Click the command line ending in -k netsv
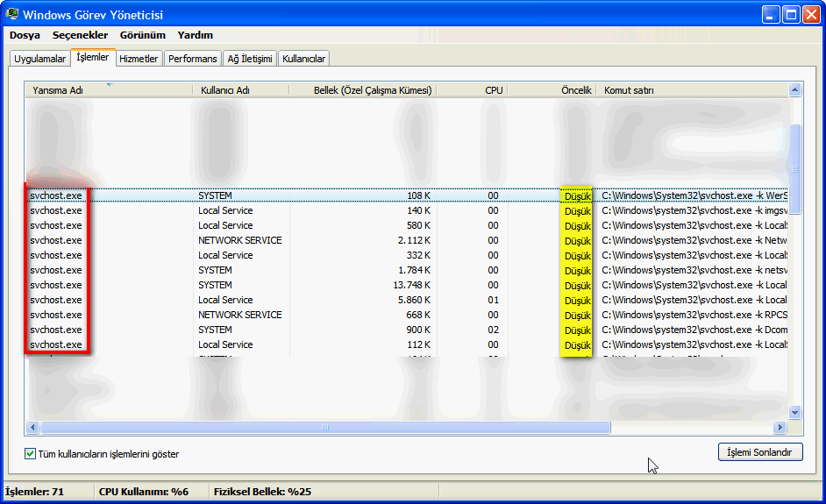The image size is (826, 504). tap(694, 270)
